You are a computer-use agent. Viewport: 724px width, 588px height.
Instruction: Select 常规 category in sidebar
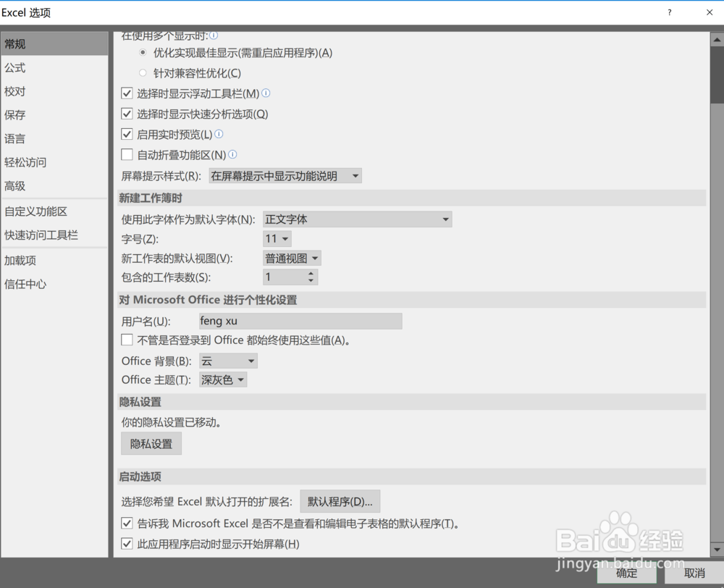(x=54, y=44)
